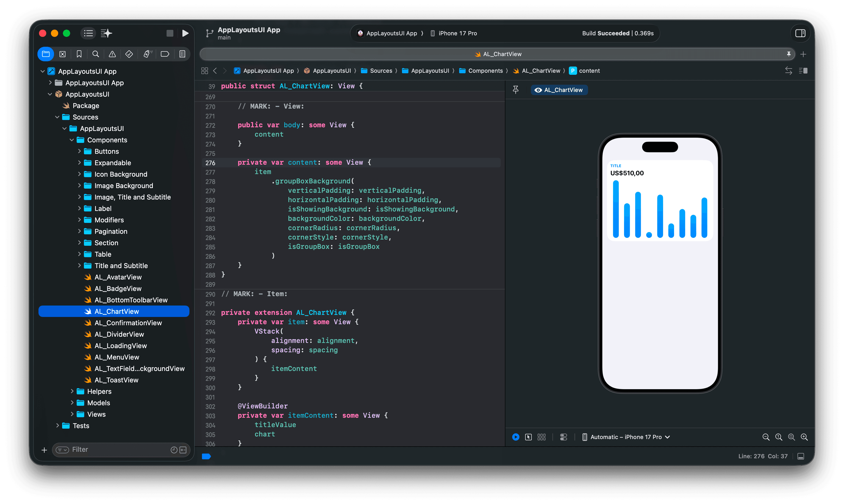Open the Issue navigator warning icon
The height and width of the screenshot is (504, 844).
click(112, 54)
